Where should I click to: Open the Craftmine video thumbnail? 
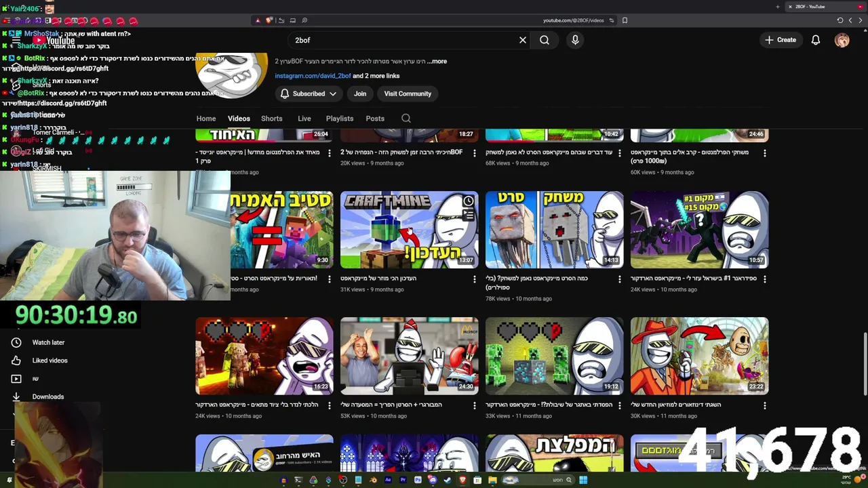tap(409, 230)
